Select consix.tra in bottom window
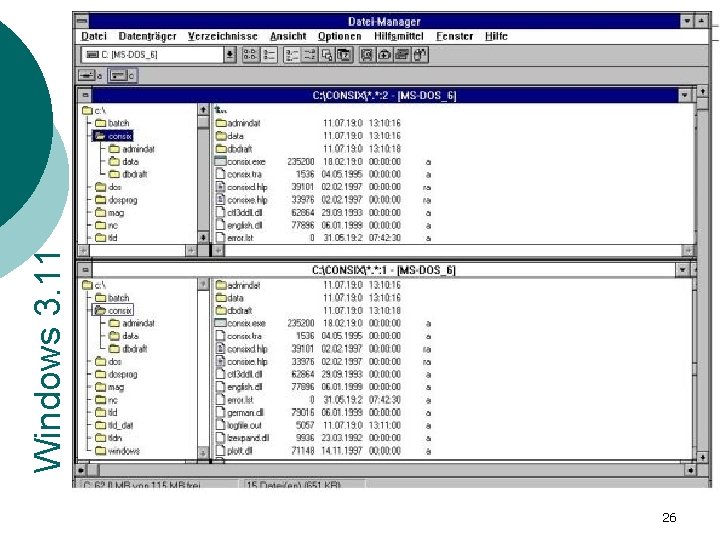The image size is (720, 540). (x=239, y=336)
